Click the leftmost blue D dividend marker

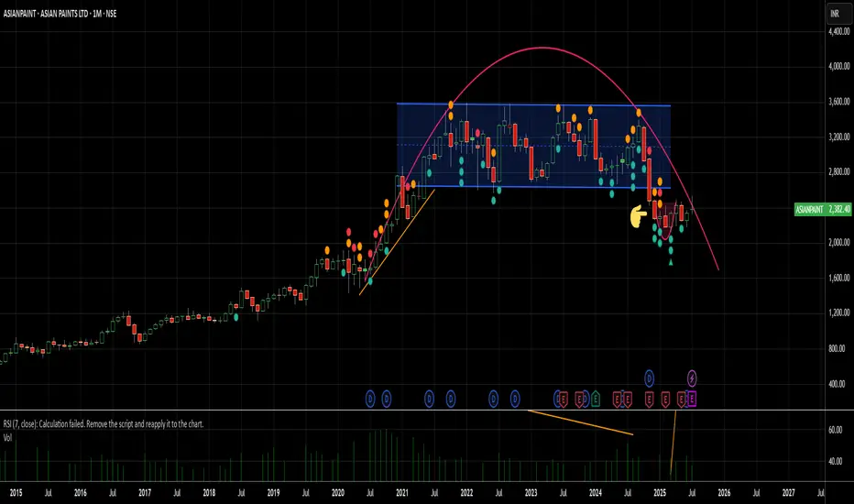371,398
